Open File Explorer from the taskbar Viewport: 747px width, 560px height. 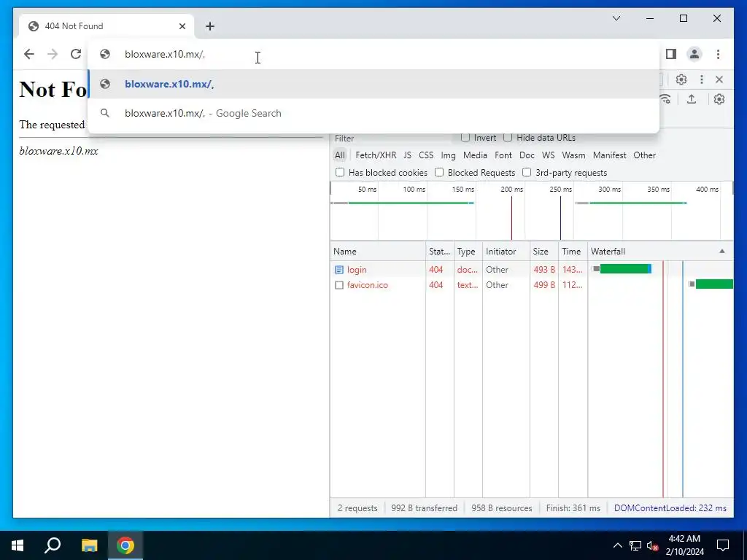pos(89,545)
